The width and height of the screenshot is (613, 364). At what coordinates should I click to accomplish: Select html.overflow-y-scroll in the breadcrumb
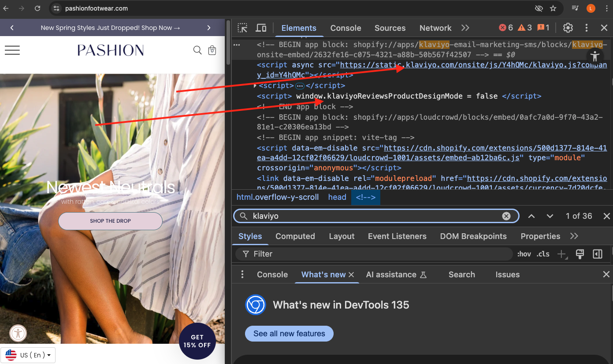(278, 197)
